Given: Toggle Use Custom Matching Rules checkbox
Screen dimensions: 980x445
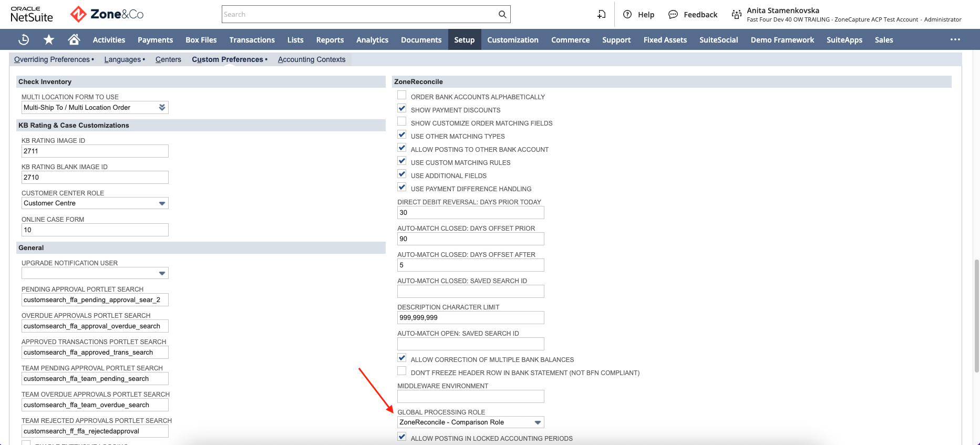Looking at the screenshot, I should pos(402,161).
